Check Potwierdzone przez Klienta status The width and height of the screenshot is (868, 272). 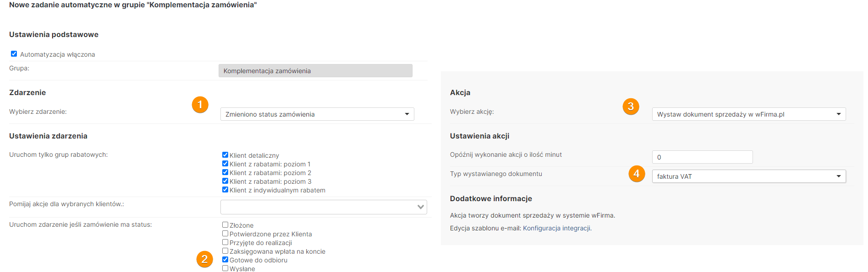pyautogui.click(x=225, y=234)
